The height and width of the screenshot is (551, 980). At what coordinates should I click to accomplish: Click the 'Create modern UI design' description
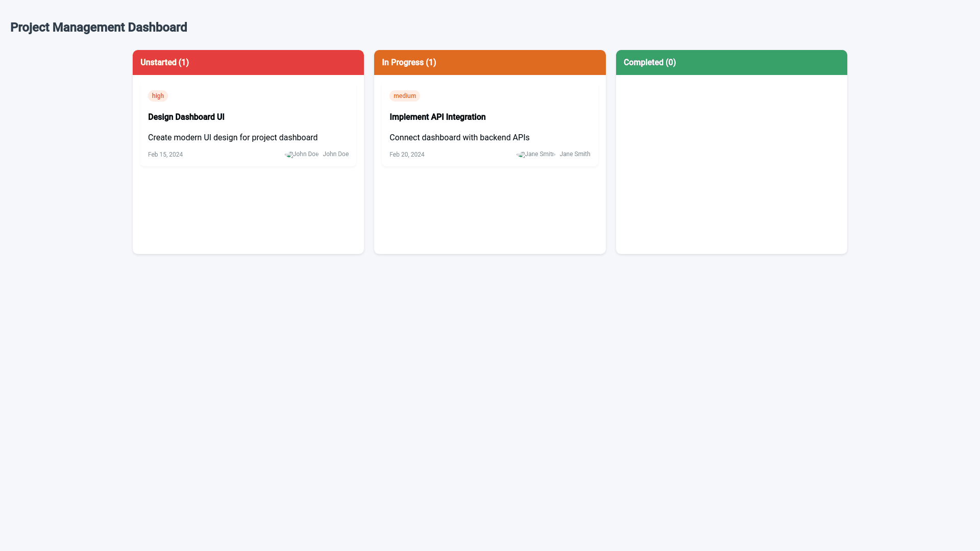click(233, 138)
